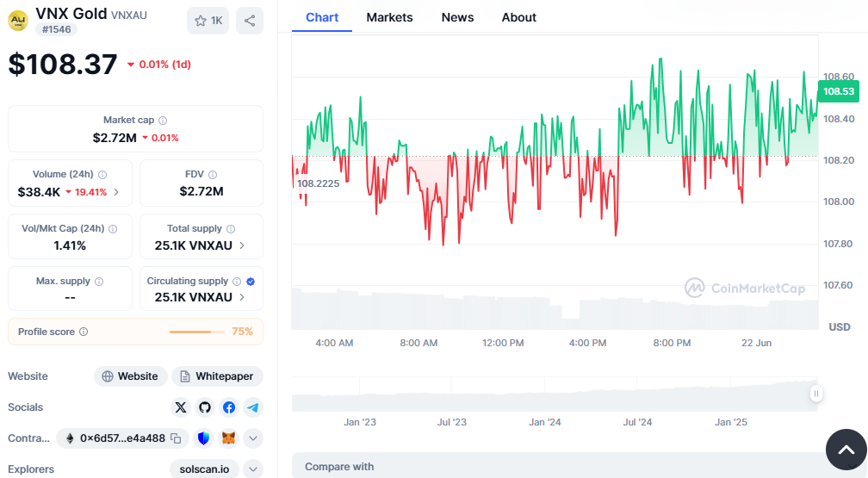Open the X (Twitter) social link
The width and height of the screenshot is (868, 478).
(x=181, y=407)
